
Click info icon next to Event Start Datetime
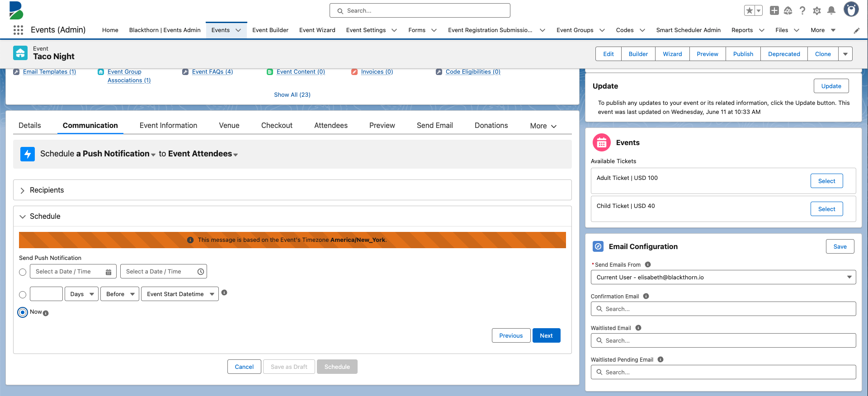[224, 292]
